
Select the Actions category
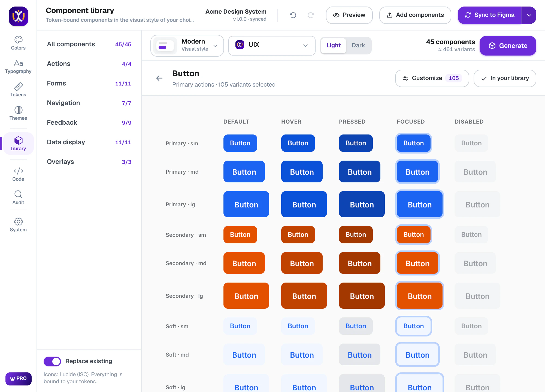[89, 64]
